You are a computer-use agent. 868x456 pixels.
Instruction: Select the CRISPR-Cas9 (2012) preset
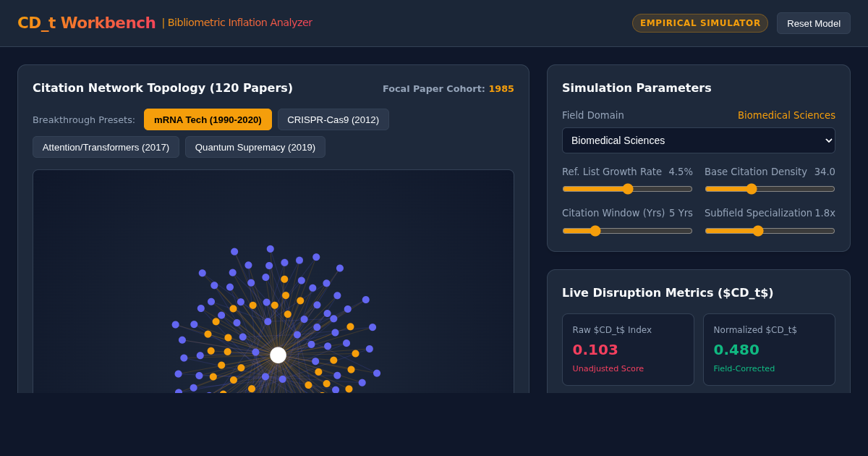tap(333, 119)
